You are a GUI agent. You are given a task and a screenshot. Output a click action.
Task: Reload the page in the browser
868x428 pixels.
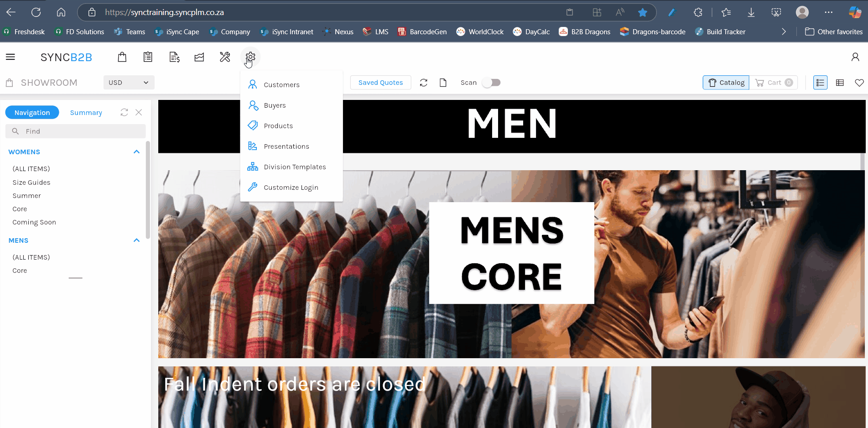click(x=36, y=12)
